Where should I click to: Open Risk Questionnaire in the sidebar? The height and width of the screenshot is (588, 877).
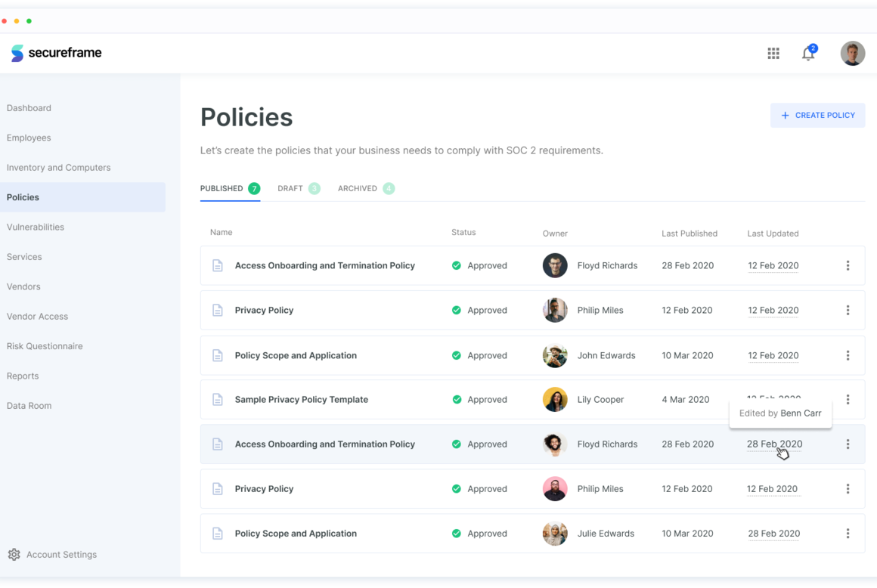point(45,346)
